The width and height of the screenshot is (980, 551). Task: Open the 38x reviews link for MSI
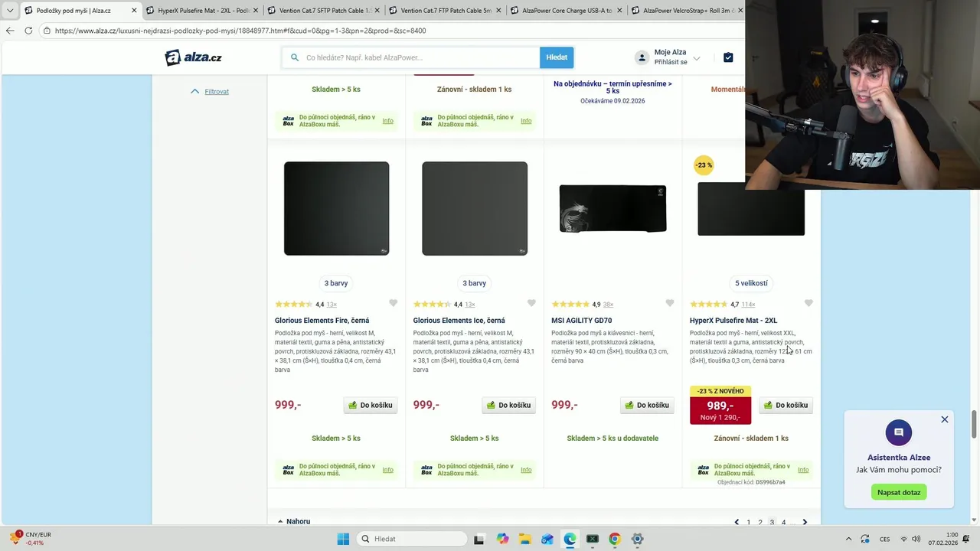pyautogui.click(x=608, y=305)
